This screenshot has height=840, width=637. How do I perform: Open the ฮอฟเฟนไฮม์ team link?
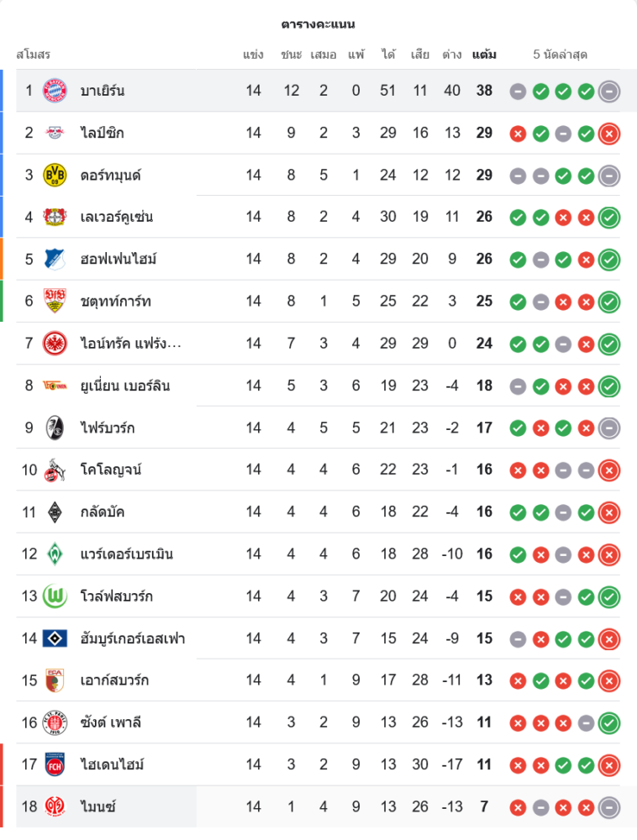click(x=118, y=259)
